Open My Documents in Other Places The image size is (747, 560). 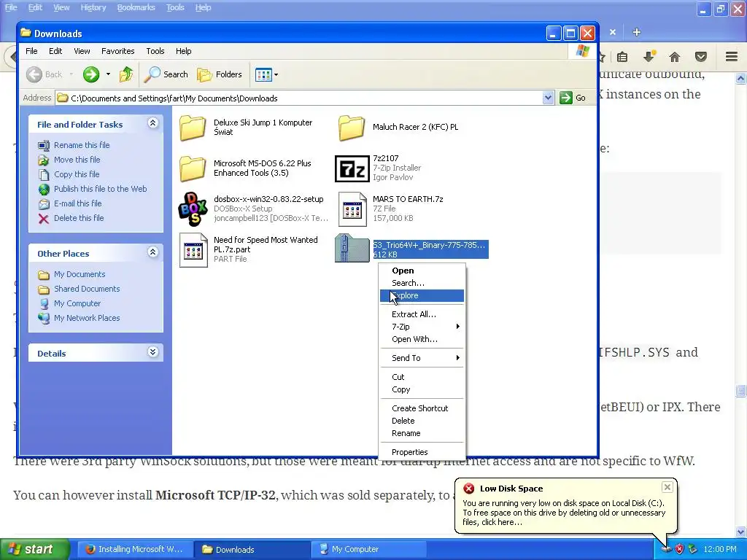click(x=79, y=274)
